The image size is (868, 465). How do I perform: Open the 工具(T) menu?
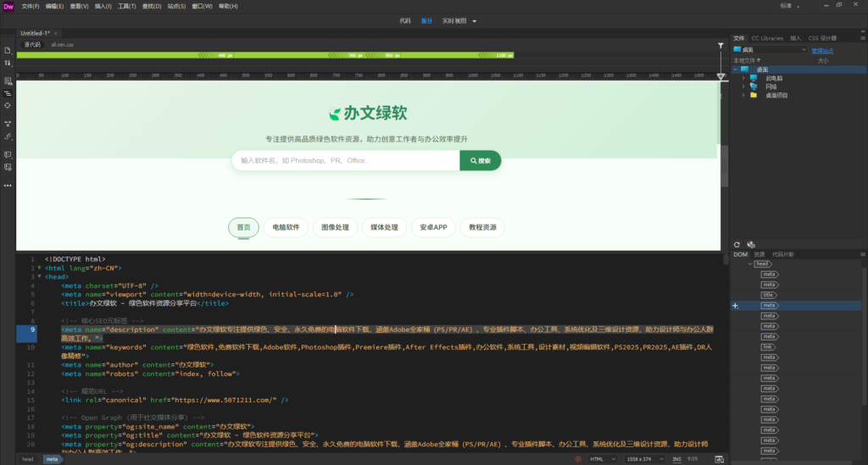click(x=127, y=6)
